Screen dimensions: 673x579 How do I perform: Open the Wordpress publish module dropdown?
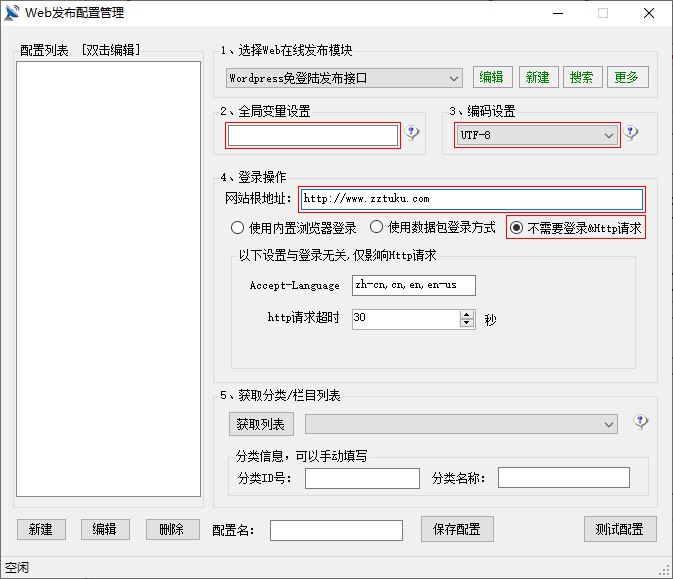(x=454, y=78)
